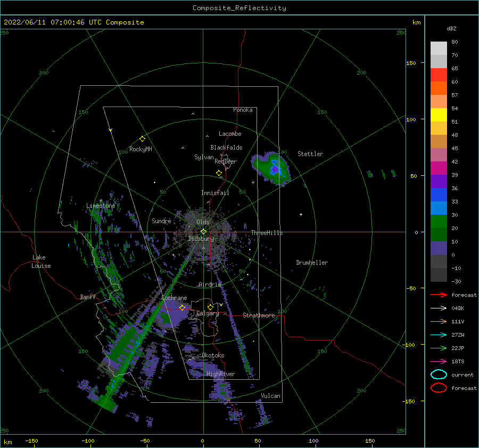Viewport: 479px width, 448px height.
Task: Click the Airdrie city label
Action: click(210, 284)
